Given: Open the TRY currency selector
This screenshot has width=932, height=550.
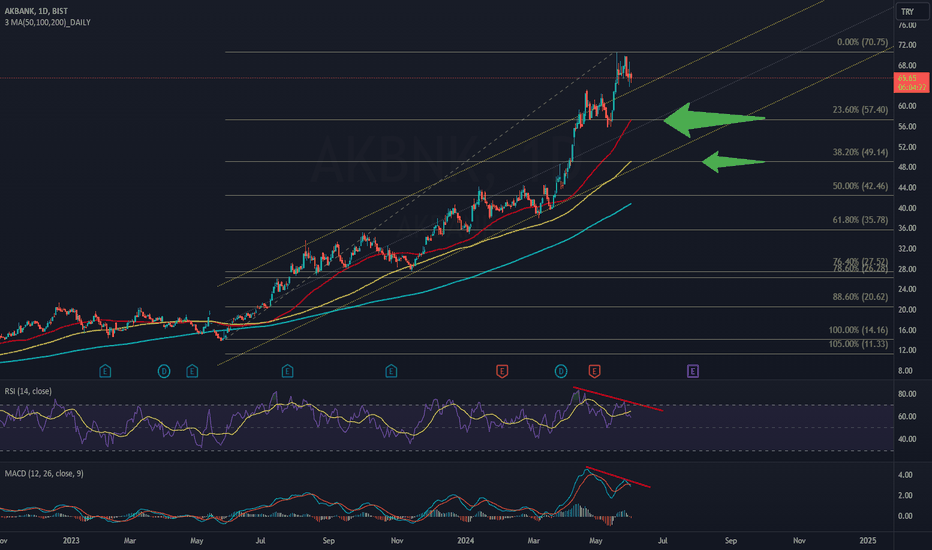Looking at the screenshot, I should (911, 11).
